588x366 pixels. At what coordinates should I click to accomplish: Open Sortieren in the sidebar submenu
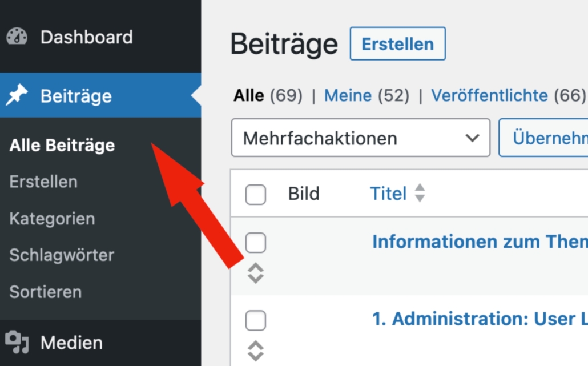[46, 292]
